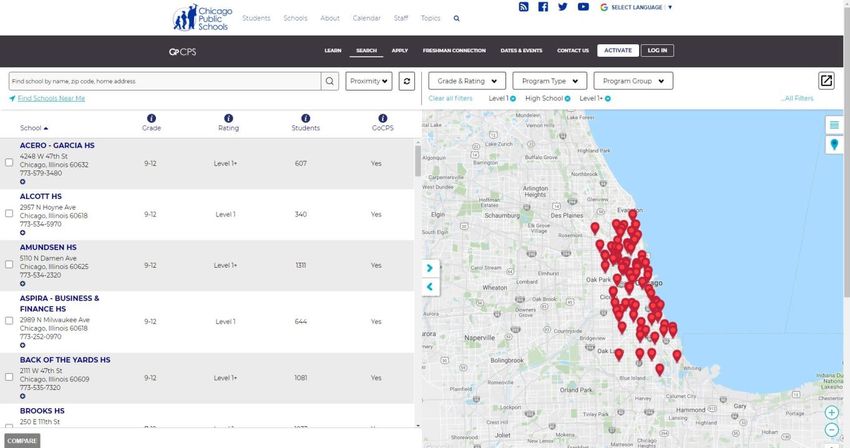Toggle the map layers icon

[834, 125]
